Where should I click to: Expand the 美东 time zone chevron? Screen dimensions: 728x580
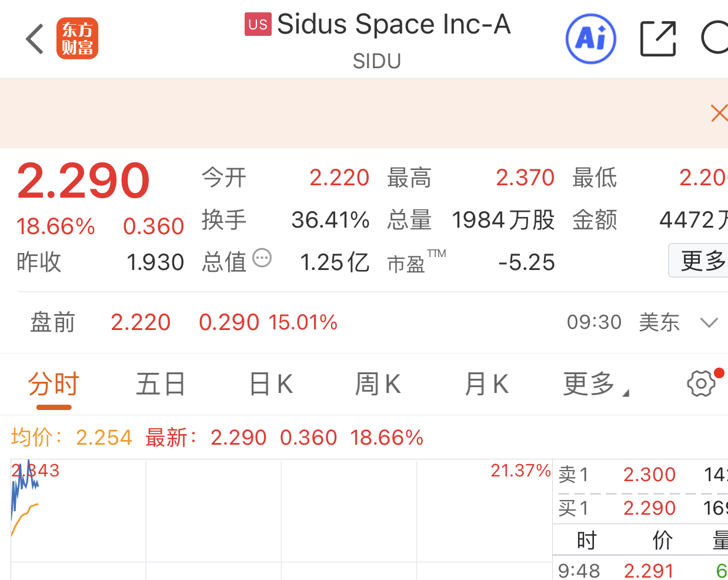point(709,322)
